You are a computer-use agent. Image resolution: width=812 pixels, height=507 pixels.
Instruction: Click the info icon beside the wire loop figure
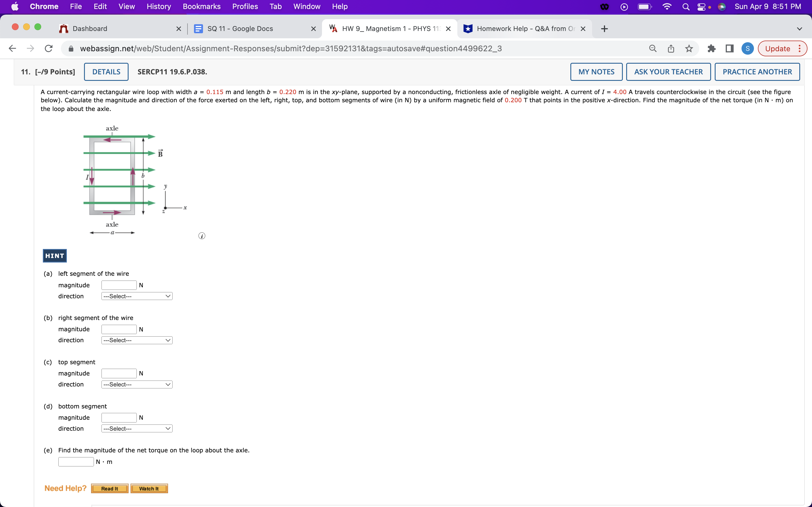click(202, 236)
